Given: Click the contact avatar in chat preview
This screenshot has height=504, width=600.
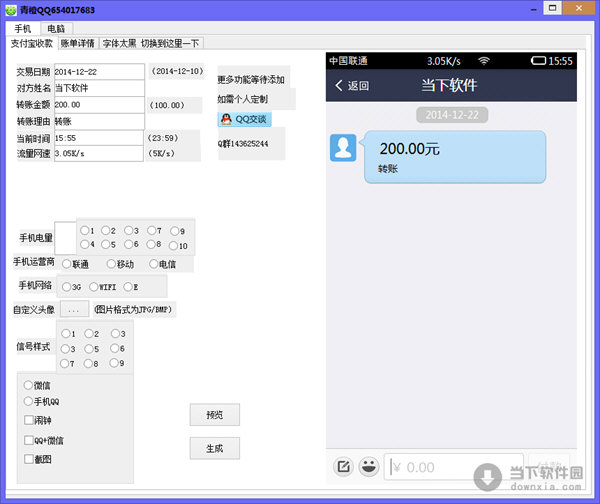Looking at the screenshot, I should click(x=343, y=148).
